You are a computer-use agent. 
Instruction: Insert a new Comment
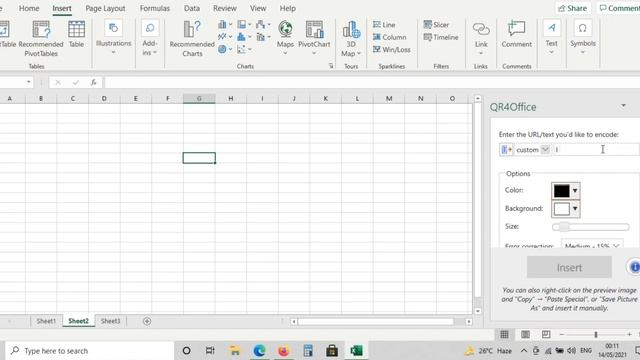click(x=516, y=35)
